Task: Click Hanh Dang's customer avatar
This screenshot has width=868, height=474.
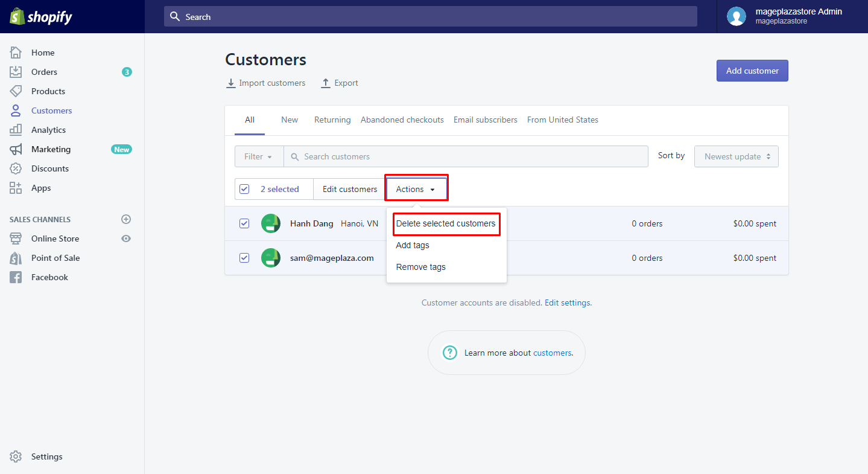Action: [271, 223]
